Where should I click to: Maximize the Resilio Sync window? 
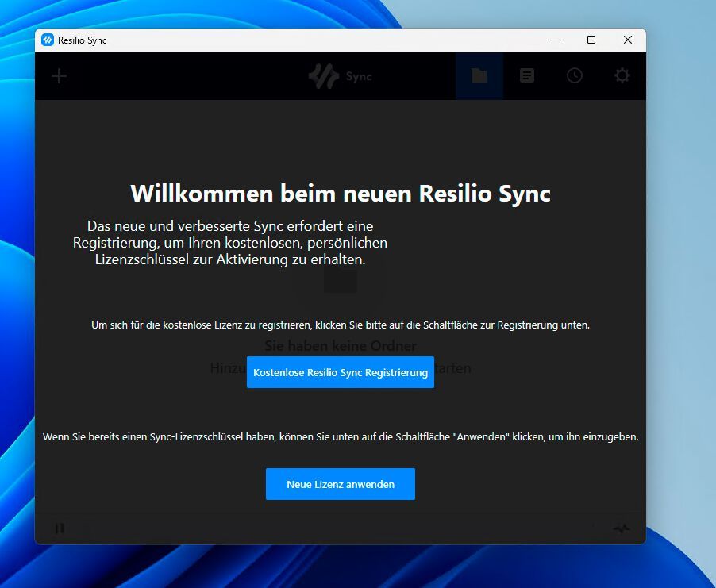click(x=591, y=40)
